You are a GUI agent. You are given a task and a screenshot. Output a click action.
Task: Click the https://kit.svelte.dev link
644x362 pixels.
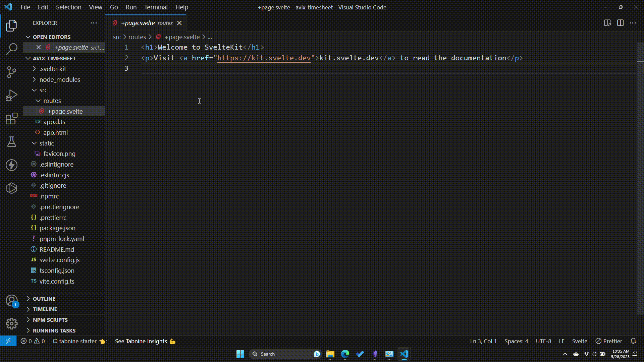pyautogui.click(x=264, y=58)
